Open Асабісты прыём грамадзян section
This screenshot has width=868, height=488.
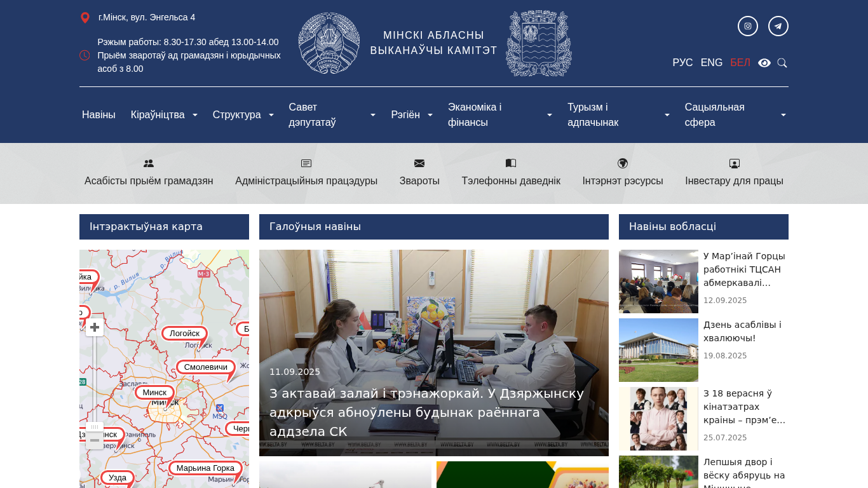[149, 173]
